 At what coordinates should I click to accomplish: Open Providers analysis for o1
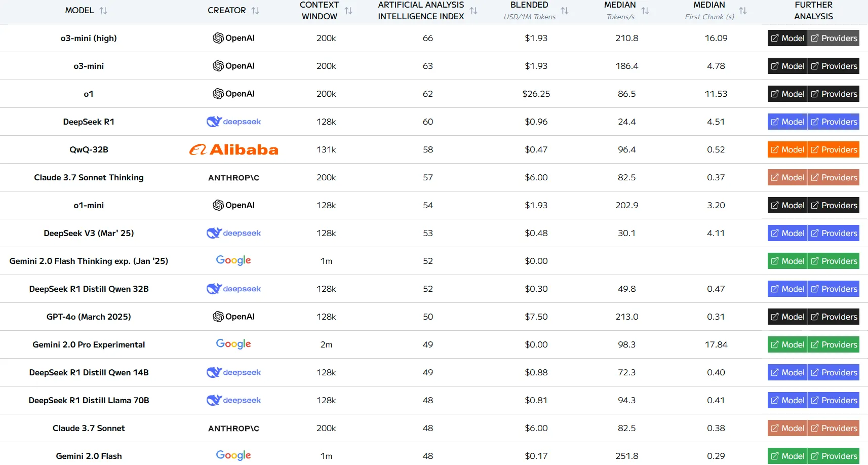click(834, 94)
